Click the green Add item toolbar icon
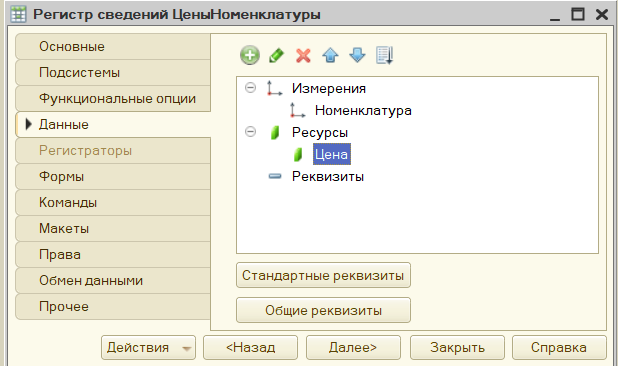Image resolution: width=618 pixels, height=366 pixels. [250, 55]
